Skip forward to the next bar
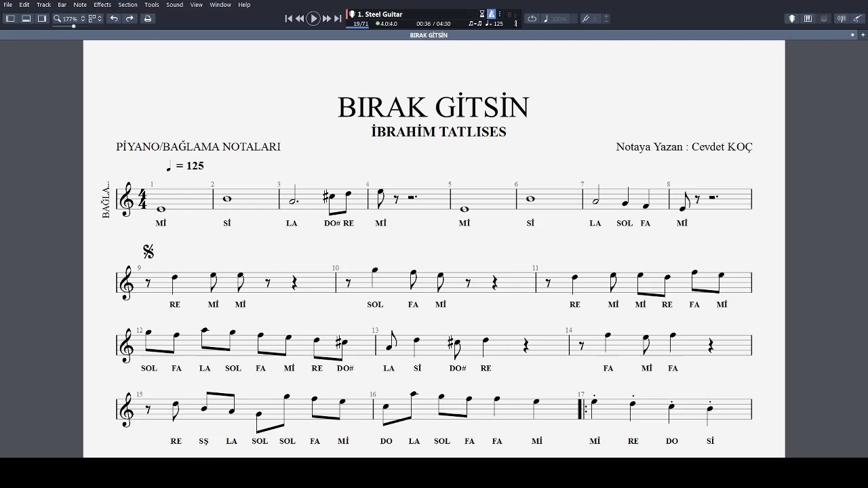The height and width of the screenshot is (488, 868). (327, 19)
